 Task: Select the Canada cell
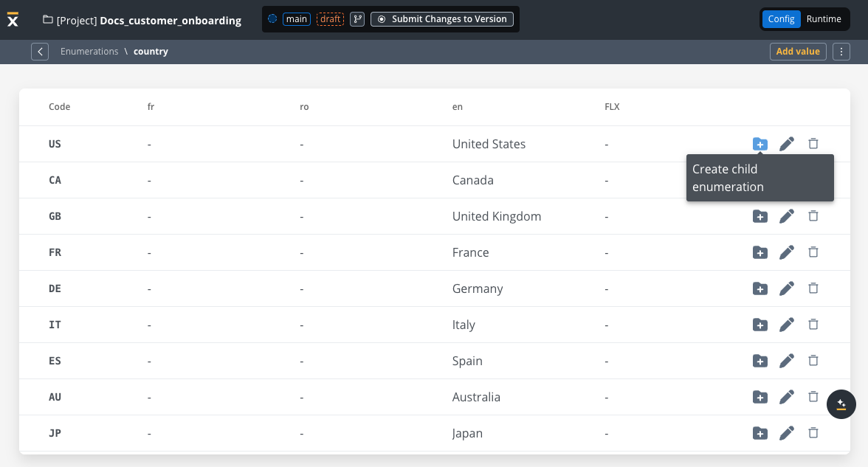(x=472, y=180)
